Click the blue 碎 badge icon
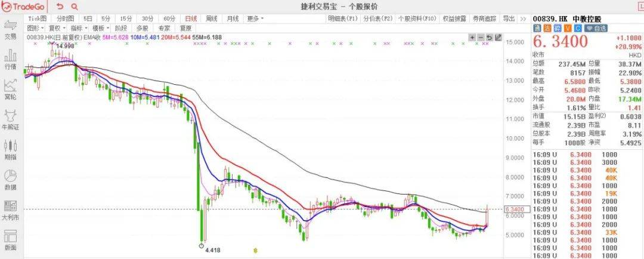The image size is (644, 259). pos(558,29)
